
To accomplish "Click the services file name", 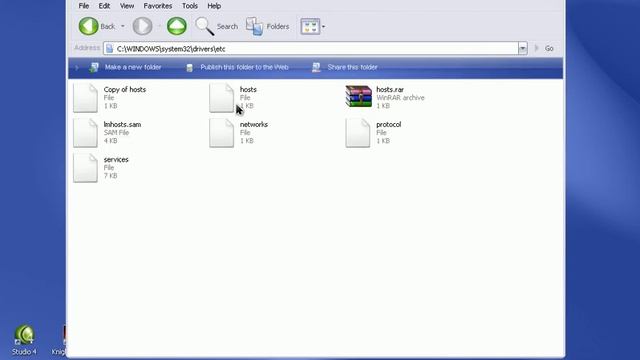I will 116,160.
